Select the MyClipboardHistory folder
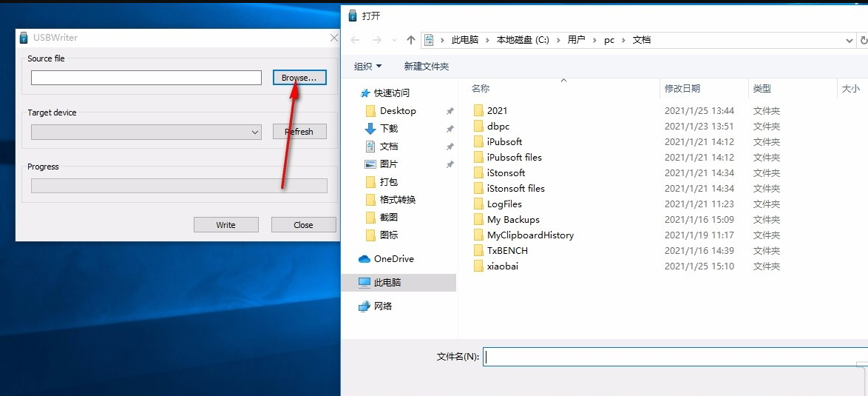The width and height of the screenshot is (868, 396). 531,235
